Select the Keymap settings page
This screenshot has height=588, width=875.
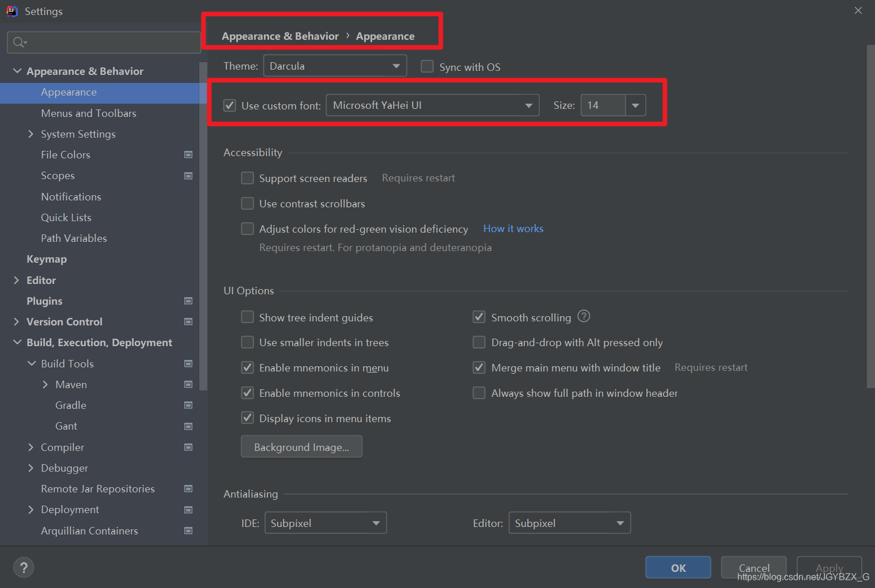(47, 259)
